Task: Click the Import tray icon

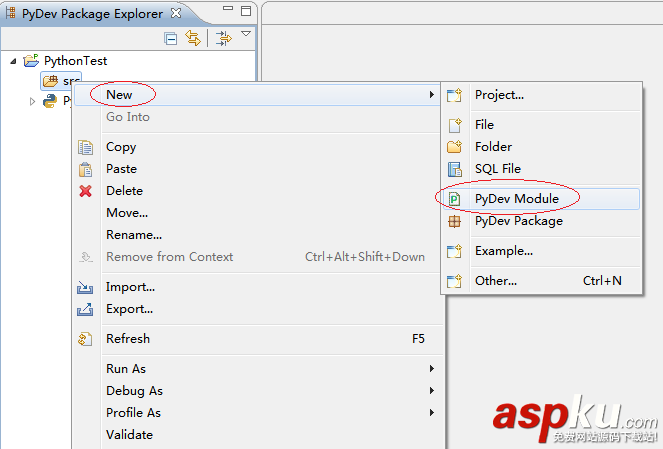Action: pos(85,287)
